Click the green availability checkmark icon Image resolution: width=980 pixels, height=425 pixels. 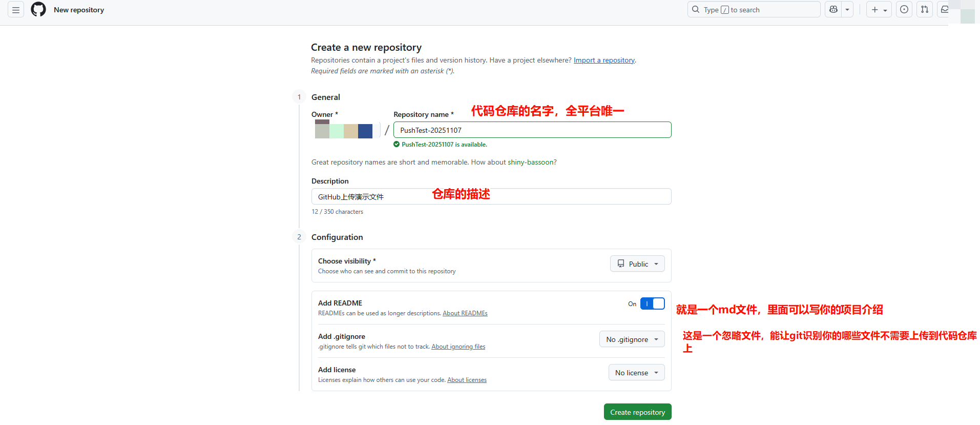click(397, 145)
